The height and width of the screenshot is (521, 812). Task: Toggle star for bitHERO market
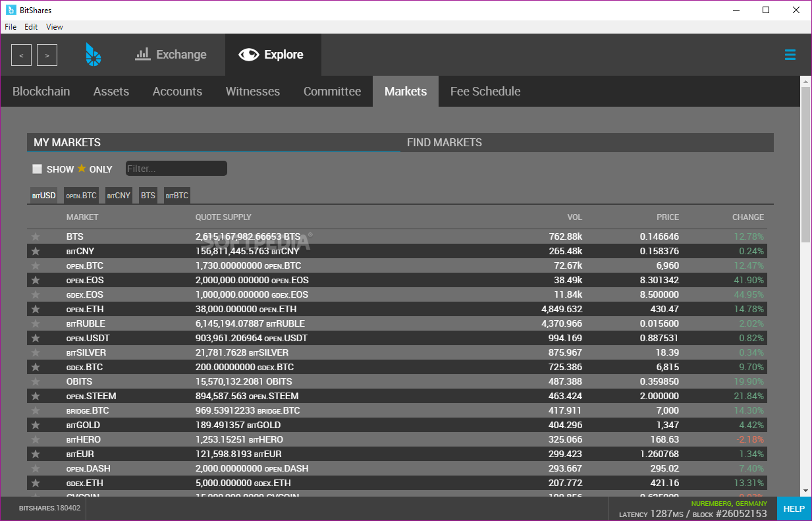pyautogui.click(x=36, y=439)
